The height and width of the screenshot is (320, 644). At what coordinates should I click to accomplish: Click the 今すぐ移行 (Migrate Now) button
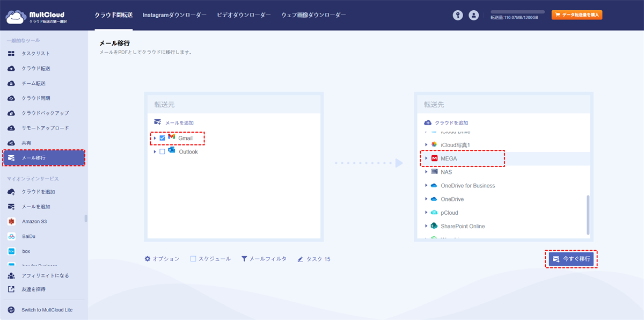coord(571,259)
